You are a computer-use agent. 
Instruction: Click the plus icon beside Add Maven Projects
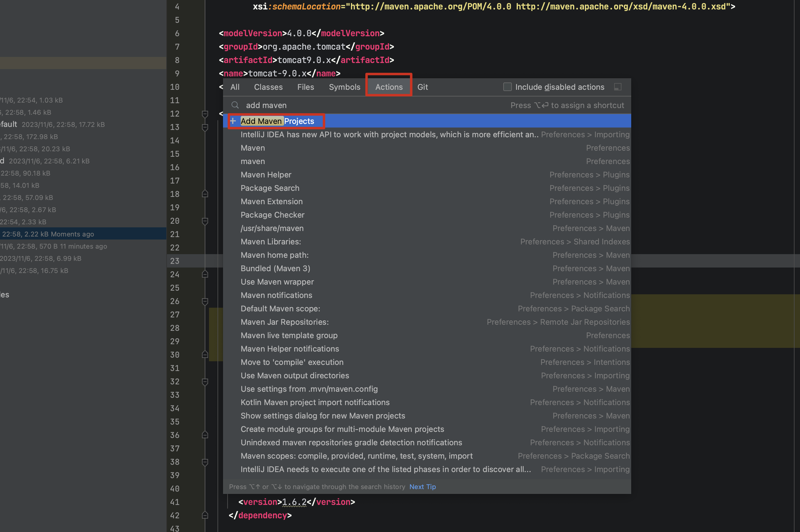pyautogui.click(x=233, y=121)
